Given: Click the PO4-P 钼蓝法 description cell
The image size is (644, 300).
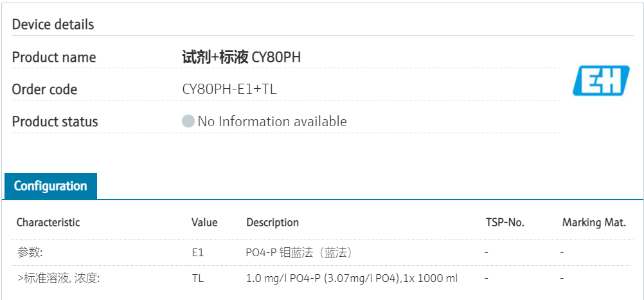Looking at the screenshot, I should click(x=300, y=252).
